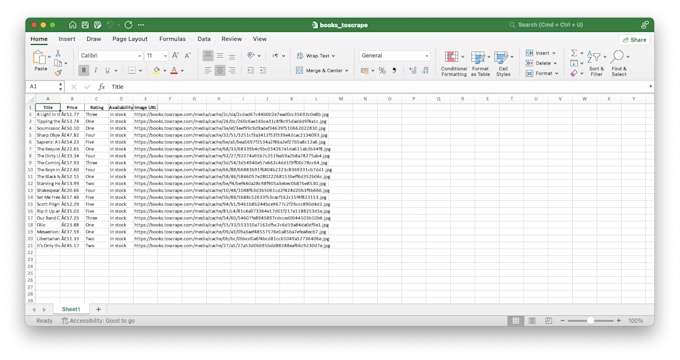Click zoom out minus button
The height and width of the screenshot is (360, 680).
[562, 321]
